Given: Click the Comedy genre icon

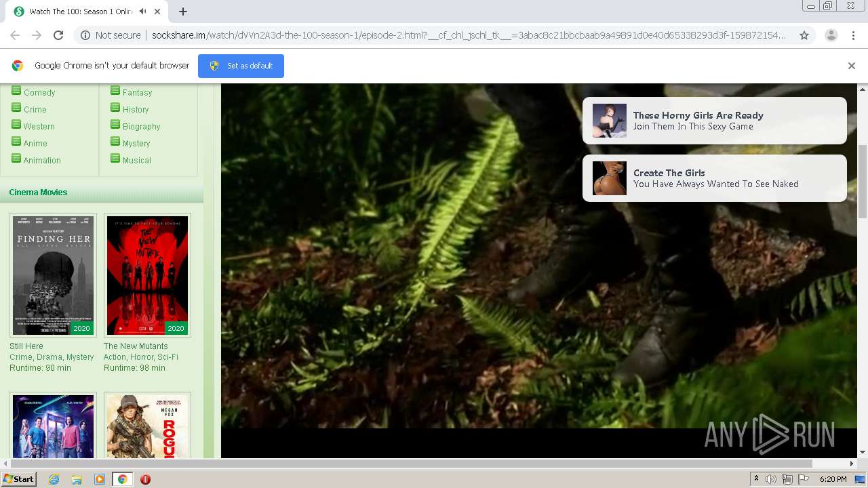Looking at the screenshot, I should click(16, 90).
